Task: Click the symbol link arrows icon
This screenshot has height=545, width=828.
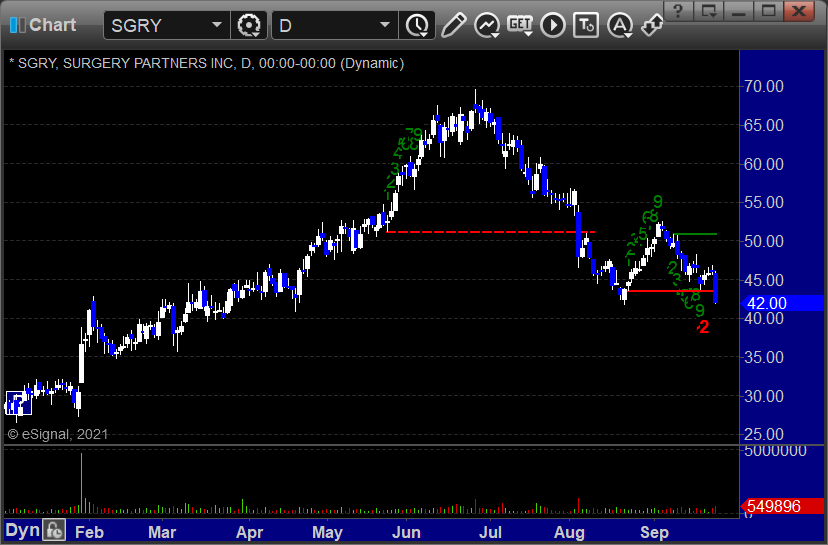Action: (x=652, y=25)
